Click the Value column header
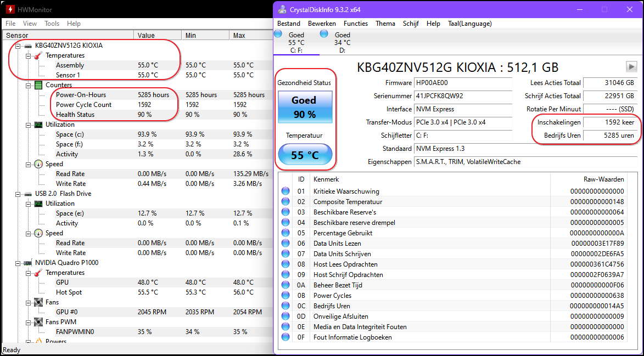 (x=158, y=35)
